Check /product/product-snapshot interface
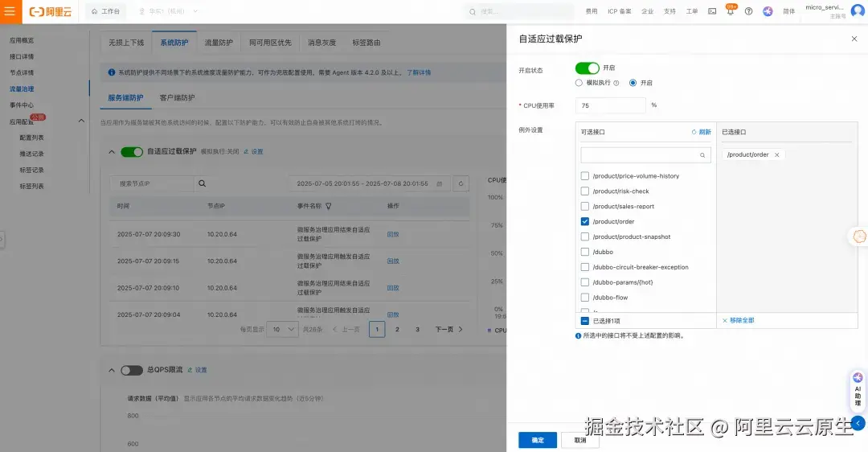868x452 pixels. pyautogui.click(x=584, y=236)
